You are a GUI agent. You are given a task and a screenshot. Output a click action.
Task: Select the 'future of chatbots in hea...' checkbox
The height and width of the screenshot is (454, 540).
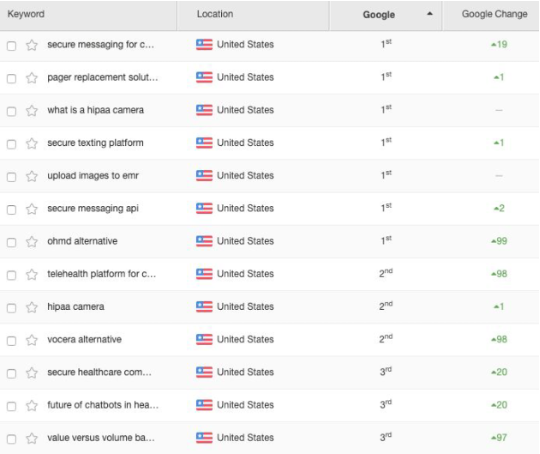(x=11, y=406)
